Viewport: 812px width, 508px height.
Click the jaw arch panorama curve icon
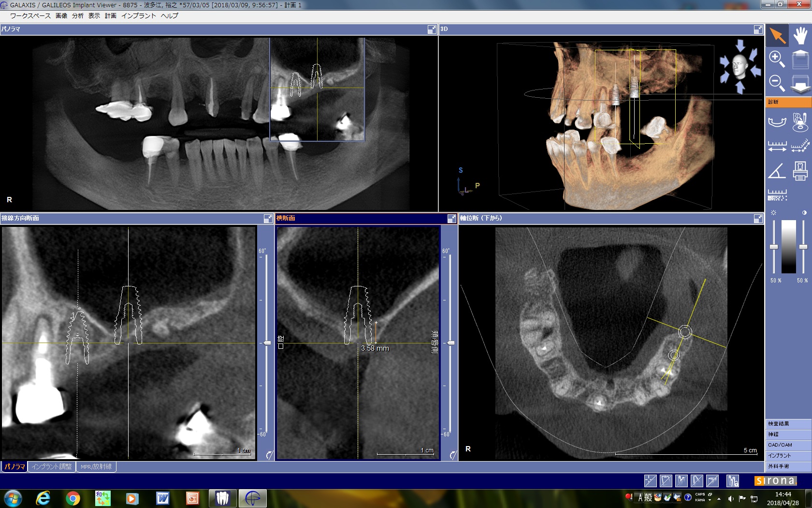(777, 122)
